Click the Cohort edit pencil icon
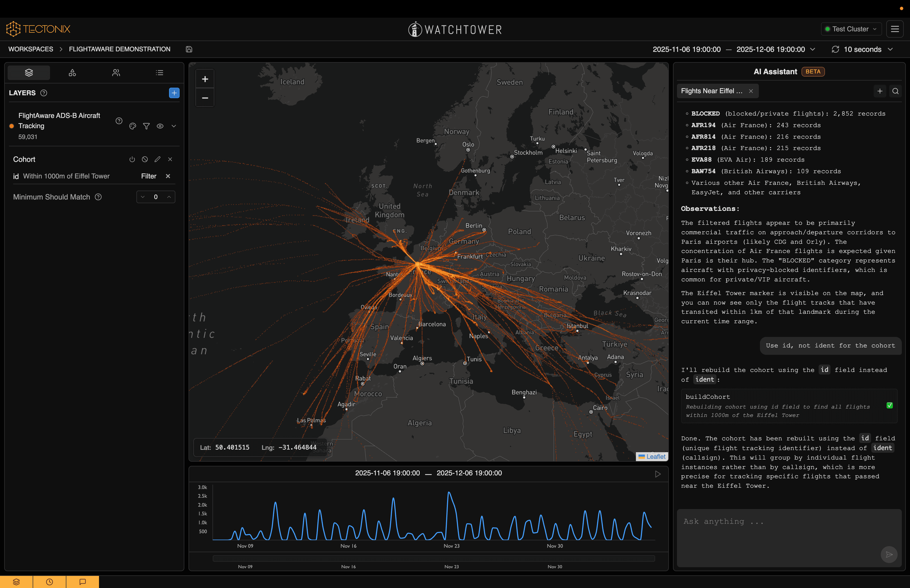 point(157,159)
